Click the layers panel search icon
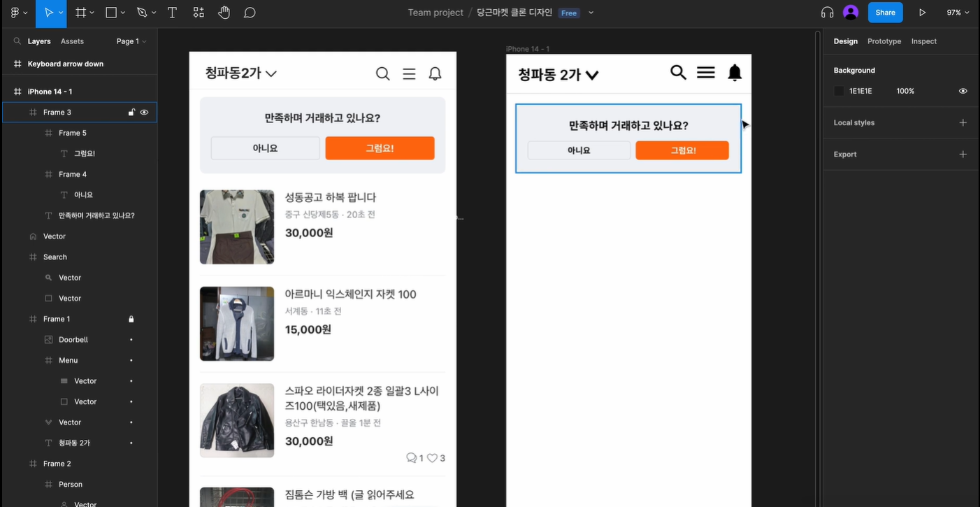The width and height of the screenshot is (980, 507). (x=17, y=41)
